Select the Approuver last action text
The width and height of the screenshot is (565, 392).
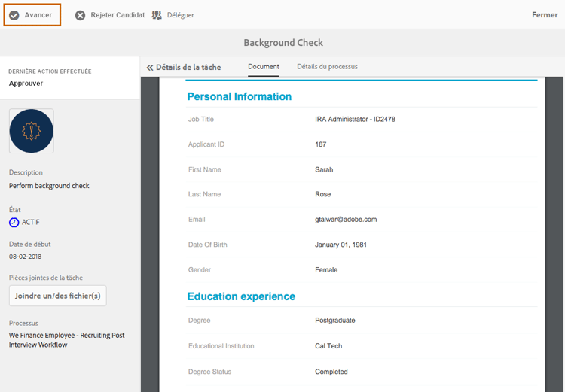[26, 84]
